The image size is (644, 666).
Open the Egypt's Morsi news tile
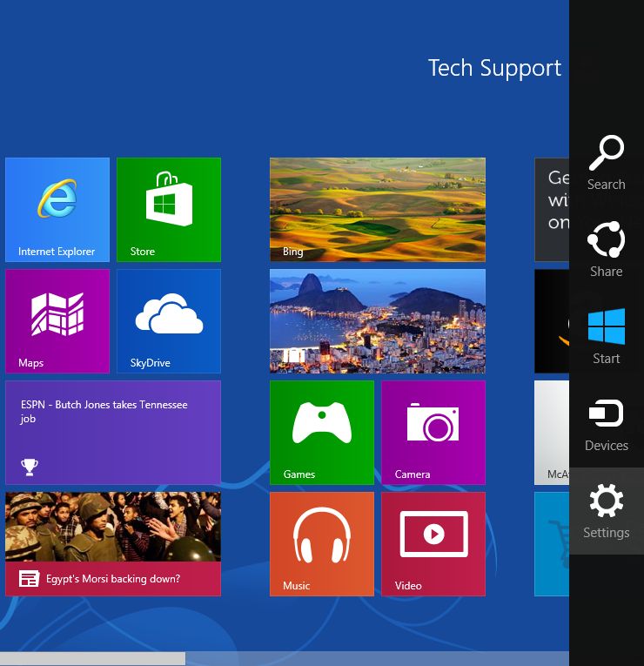[x=113, y=544]
